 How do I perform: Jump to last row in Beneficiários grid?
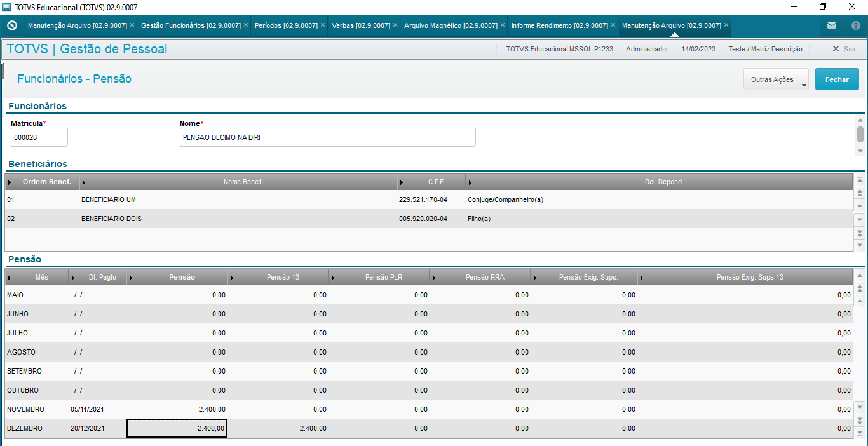[x=860, y=245]
